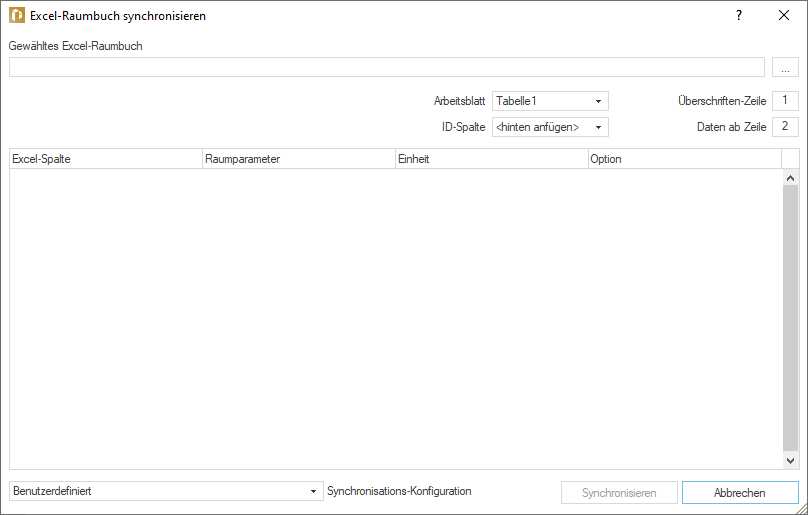Click the scrollbar down arrow
This screenshot has width=808, height=515.
[x=790, y=461]
